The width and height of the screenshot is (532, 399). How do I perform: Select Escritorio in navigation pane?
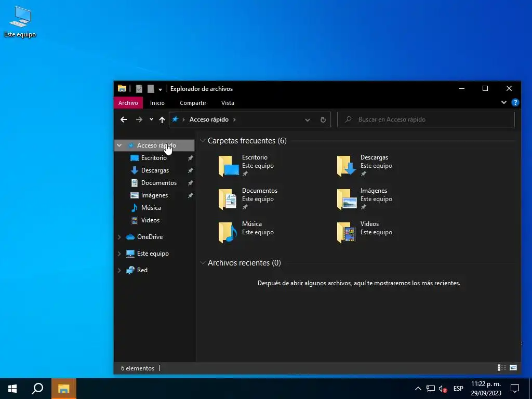(x=154, y=158)
